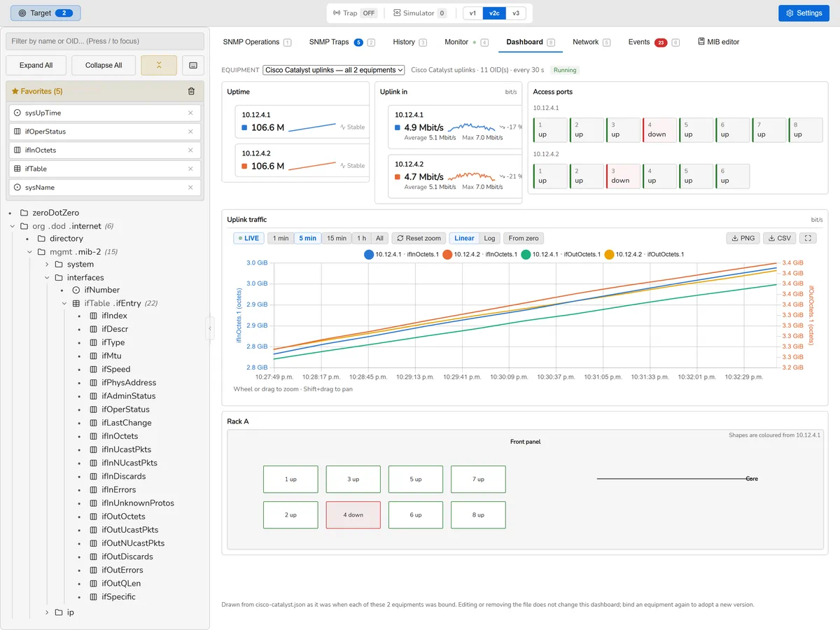Expand the ip folder
Image resolution: width=840 pixels, height=630 pixels.
click(x=48, y=612)
